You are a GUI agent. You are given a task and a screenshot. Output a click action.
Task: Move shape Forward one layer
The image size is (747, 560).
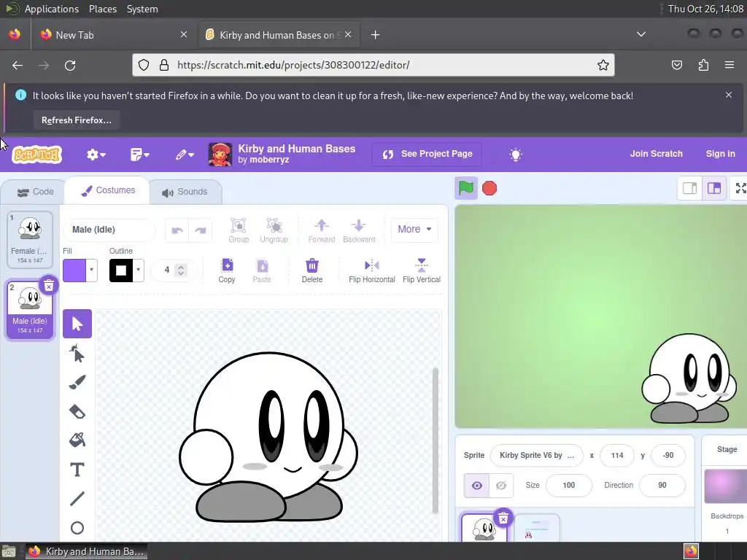pyautogui.click(x=322, y=230)
